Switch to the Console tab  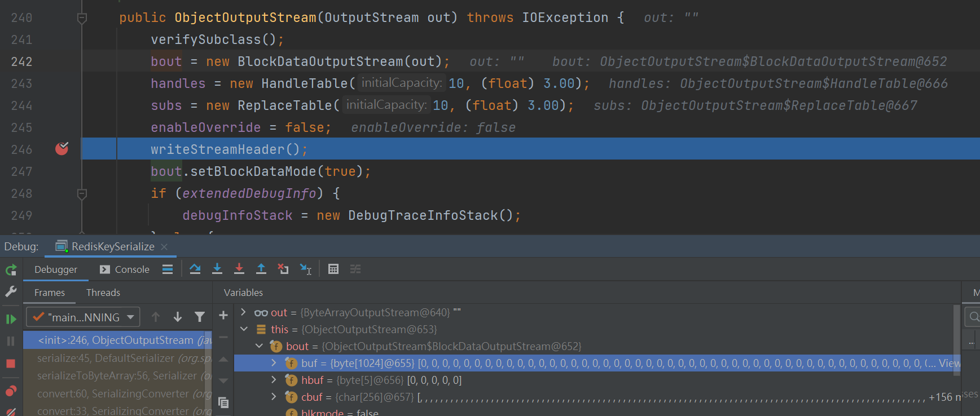tap(125, 269)
